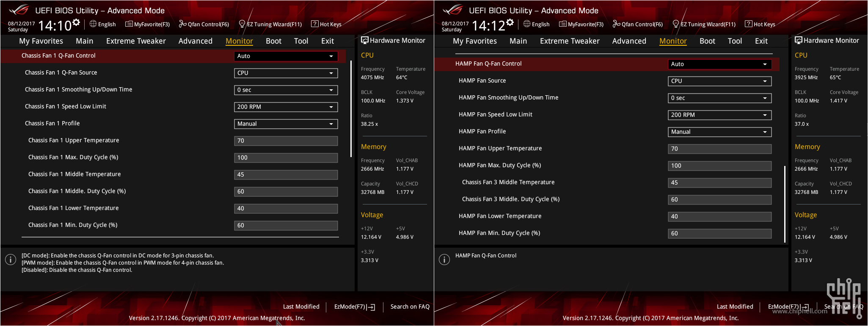Open MyFavorite(F3) in the right window
Viewport: 868px width, 326px height.
(581, 24)
